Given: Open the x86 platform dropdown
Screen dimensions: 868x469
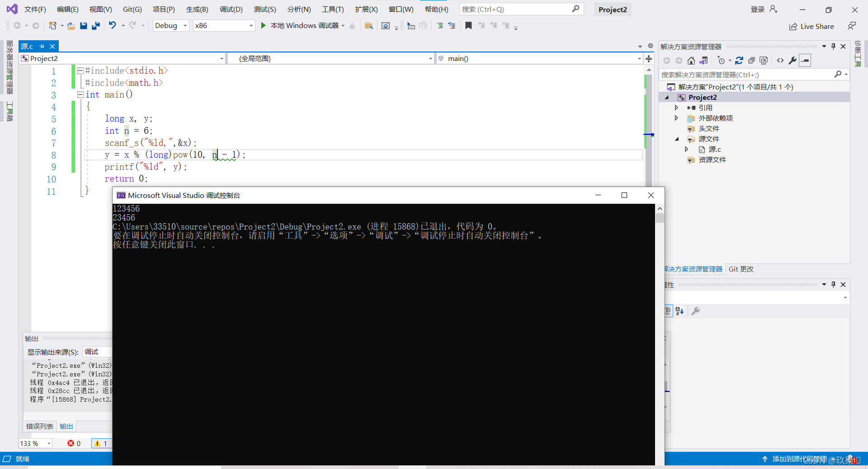Looking at the screenshot, I should [x=224, y=26].
